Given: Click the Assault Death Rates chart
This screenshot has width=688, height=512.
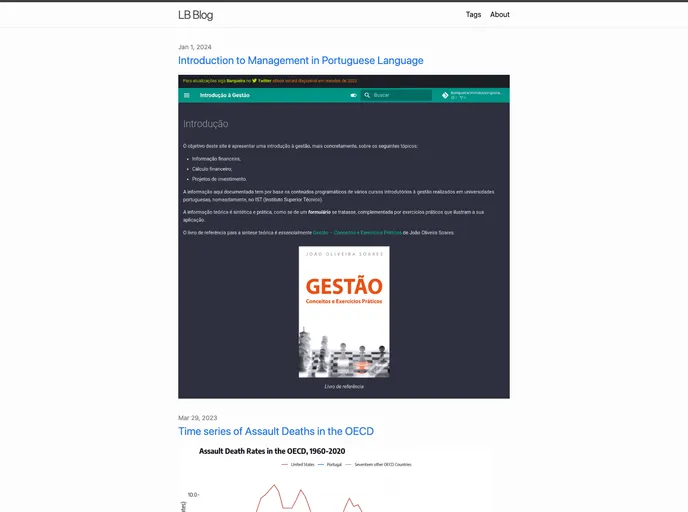Looking at the screenshot, I should tap(335, 485).
